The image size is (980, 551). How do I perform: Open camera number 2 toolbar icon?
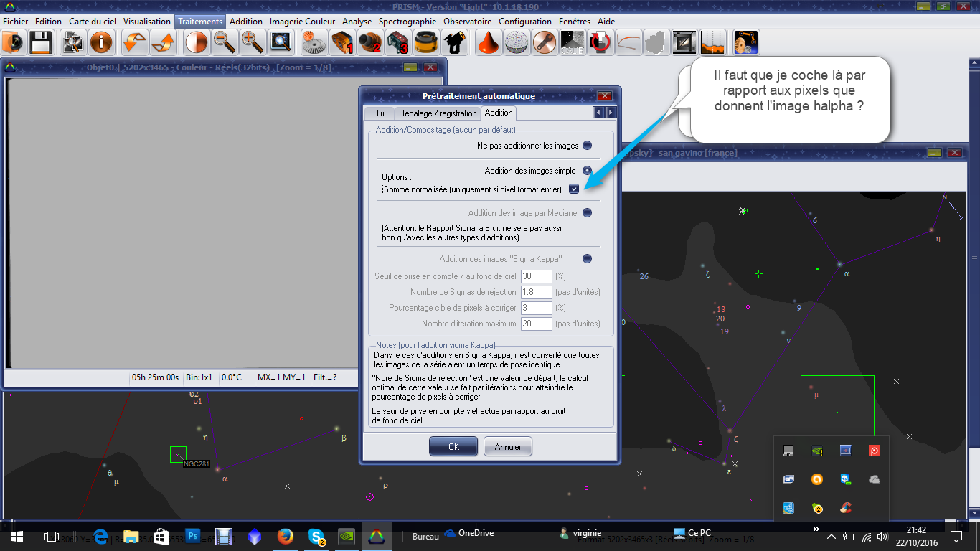pyautogui.click(x=370, y=43)
